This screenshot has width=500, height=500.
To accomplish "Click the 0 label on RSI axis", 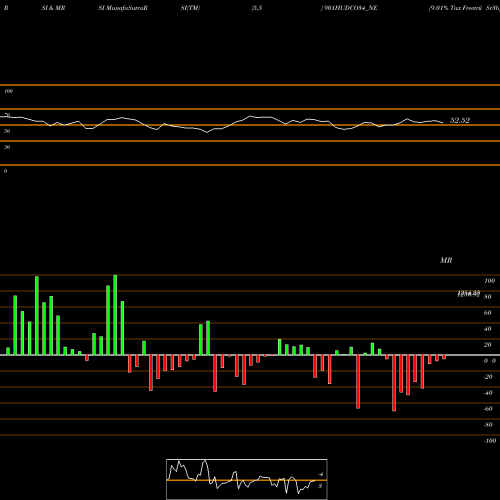I will click(x=5, y=171).
